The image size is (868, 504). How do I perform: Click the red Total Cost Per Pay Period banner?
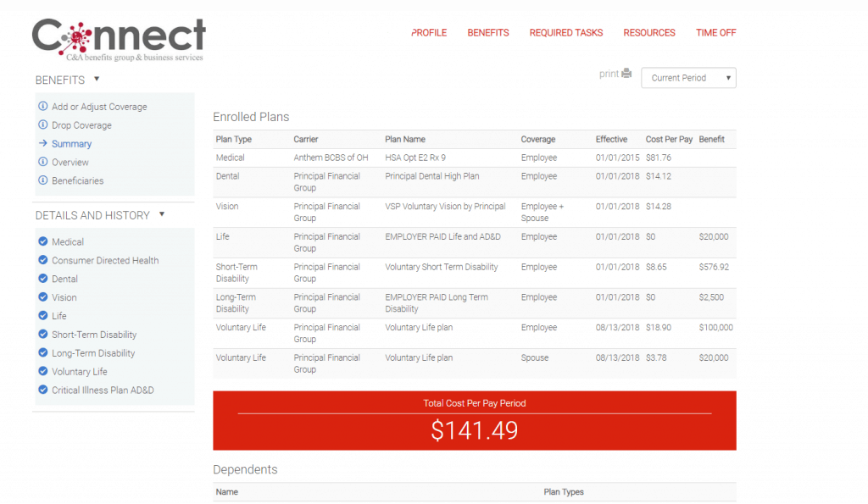pyautogui.click(x=474, y=420)
